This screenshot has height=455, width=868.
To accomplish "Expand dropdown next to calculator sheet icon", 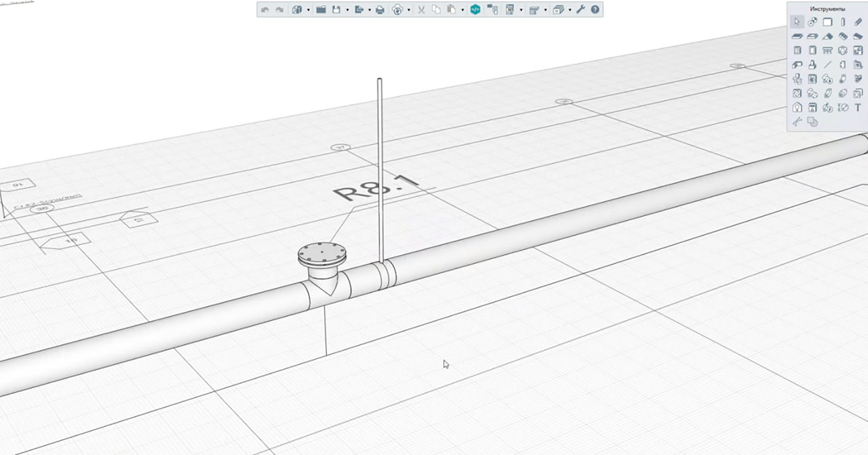I will pos(521,10).
